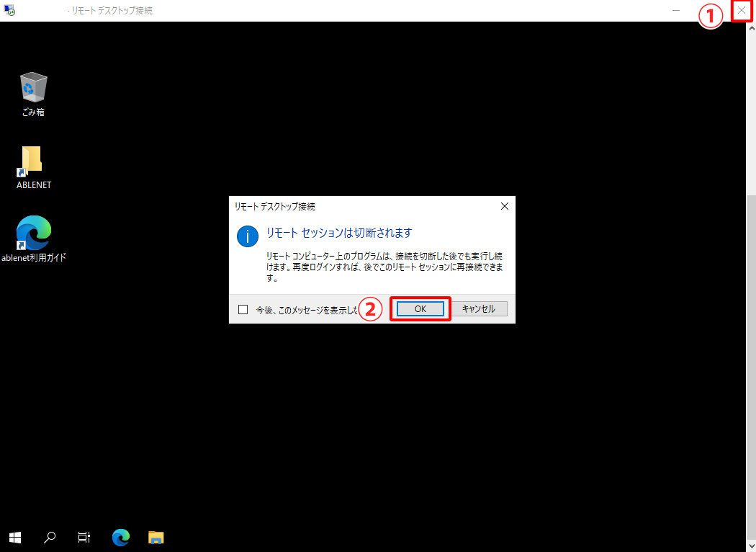Image resolution: width=756 pixels, height=552 pixels.
Task: Open the Windows Start menu
Action: pyautogui.click(x=15, y=537)
